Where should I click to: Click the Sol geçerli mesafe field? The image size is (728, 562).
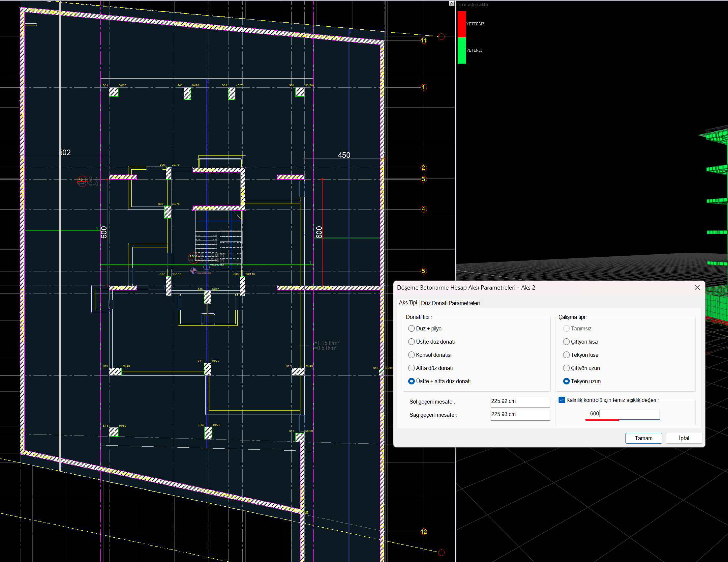click(520, 402)
